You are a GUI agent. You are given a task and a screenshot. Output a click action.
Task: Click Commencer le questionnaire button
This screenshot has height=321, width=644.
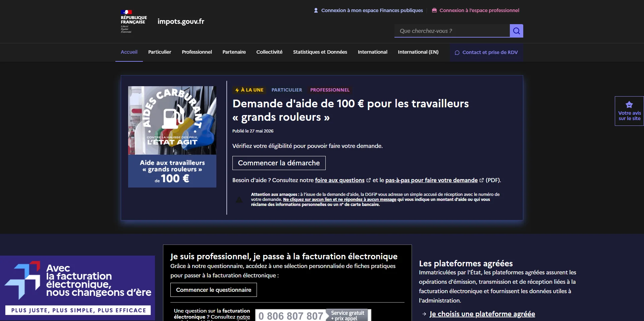click(214, 290)
